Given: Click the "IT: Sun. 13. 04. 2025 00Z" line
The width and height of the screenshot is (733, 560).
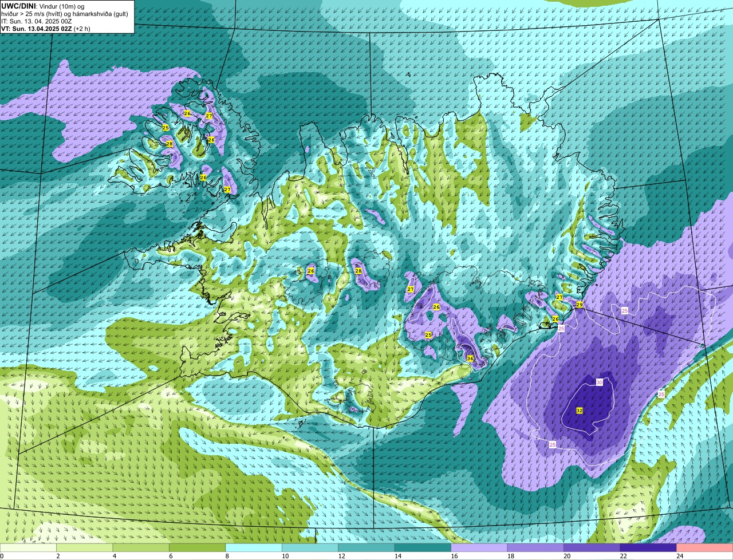Looking at the screenshot, I should 36,21.
